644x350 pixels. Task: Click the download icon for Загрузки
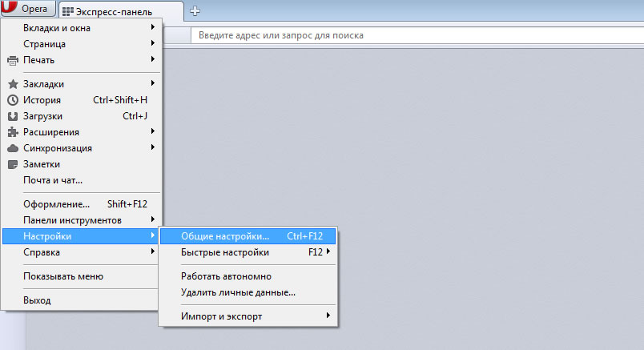tap(13, 116)
